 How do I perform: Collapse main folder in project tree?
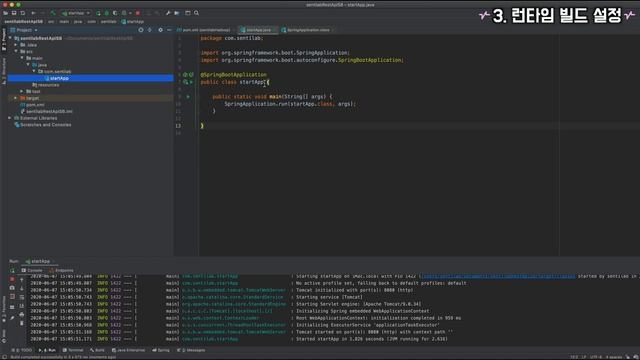pyautogui.click(x=22, y=58)
